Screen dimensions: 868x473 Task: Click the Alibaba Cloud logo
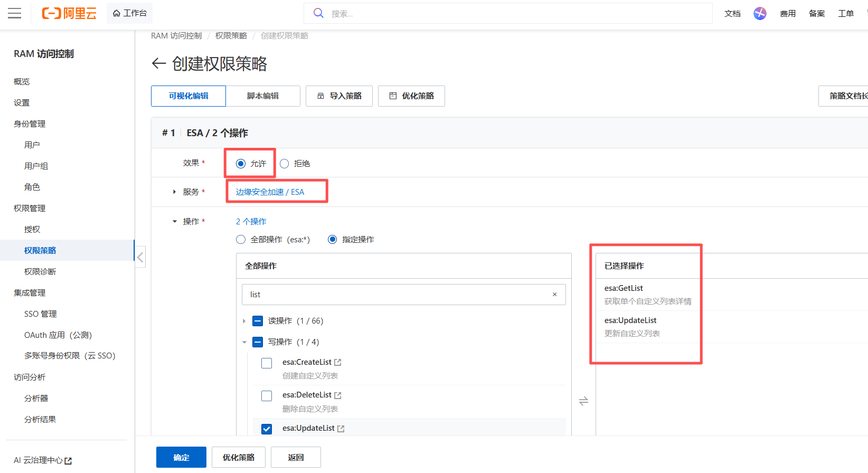tap(69, 13)
